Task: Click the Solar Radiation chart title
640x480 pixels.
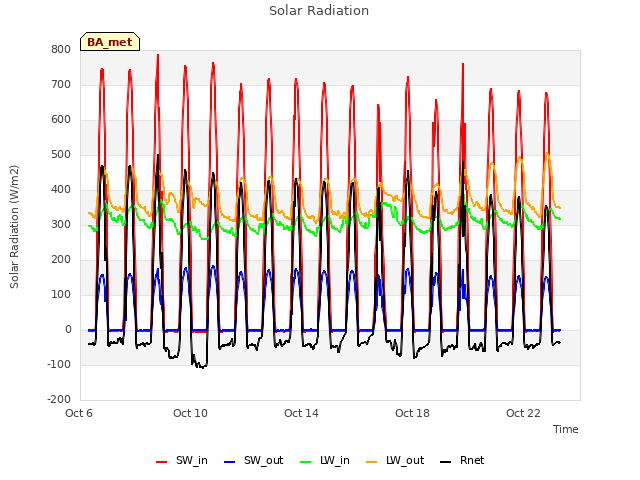Action: [319, 11]
